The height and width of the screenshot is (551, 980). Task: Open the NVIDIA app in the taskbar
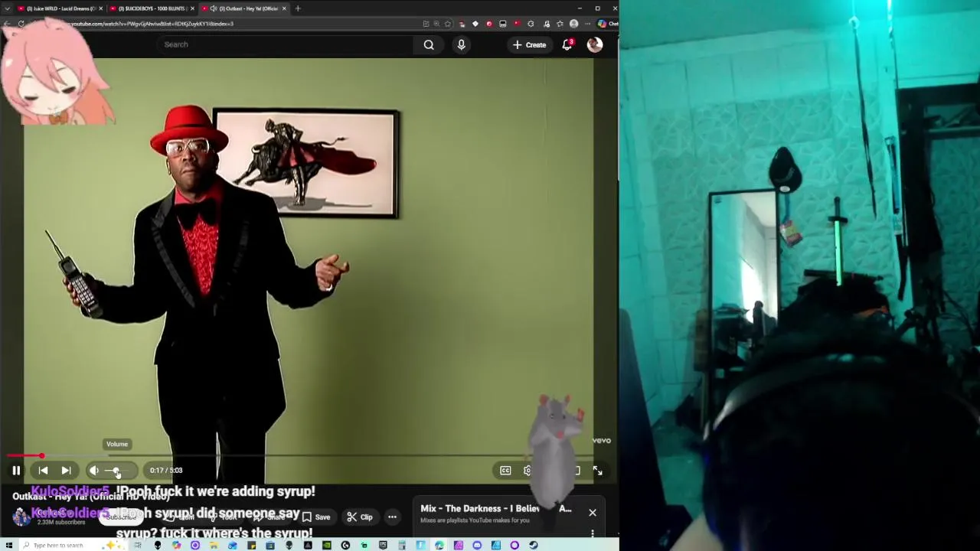pyautogui.click(x=327, y=545)
